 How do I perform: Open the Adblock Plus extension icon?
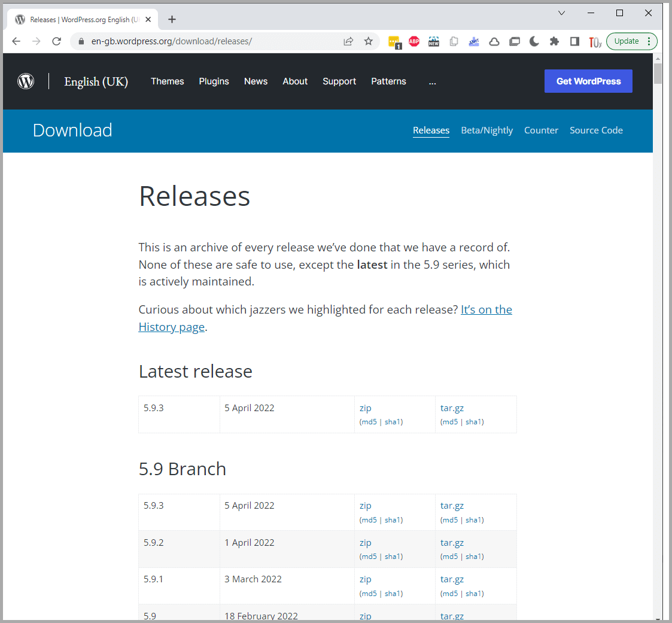[414, 41]
